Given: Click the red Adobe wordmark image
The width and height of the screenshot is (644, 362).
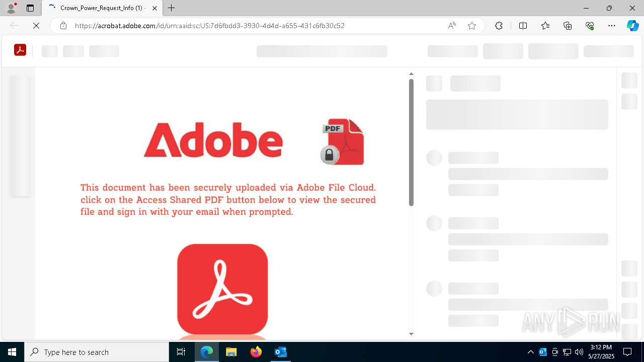Looking at the screenshot, I should point(213,140).
